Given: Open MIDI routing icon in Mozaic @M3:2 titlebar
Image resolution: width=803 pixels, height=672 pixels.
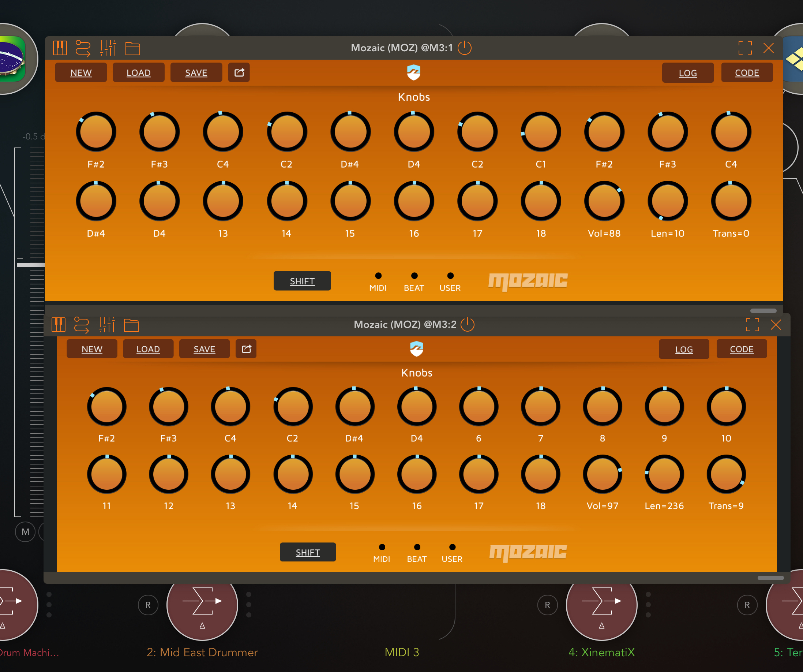Looking at the screenshot, I should coord(82,325).
